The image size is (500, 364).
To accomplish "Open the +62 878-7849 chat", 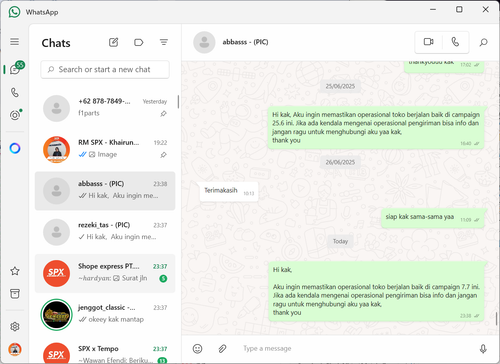I will pyautogui.click(x=105, y=108).
